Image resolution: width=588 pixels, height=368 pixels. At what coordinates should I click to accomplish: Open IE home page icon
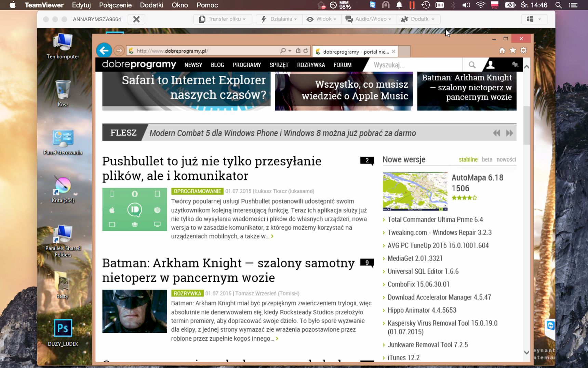tap(502, 51)
